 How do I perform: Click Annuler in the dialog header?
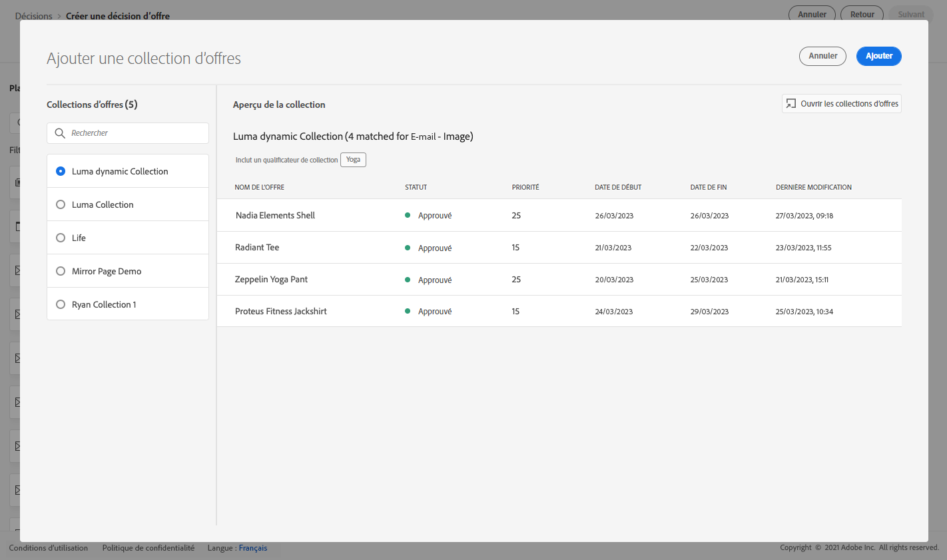click(x=822, y=56)
